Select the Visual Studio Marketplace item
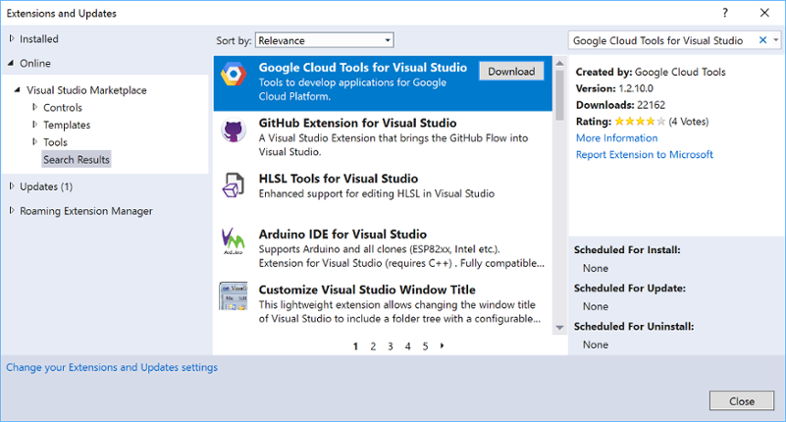786x422 pixels. click(x=86, y=90)
